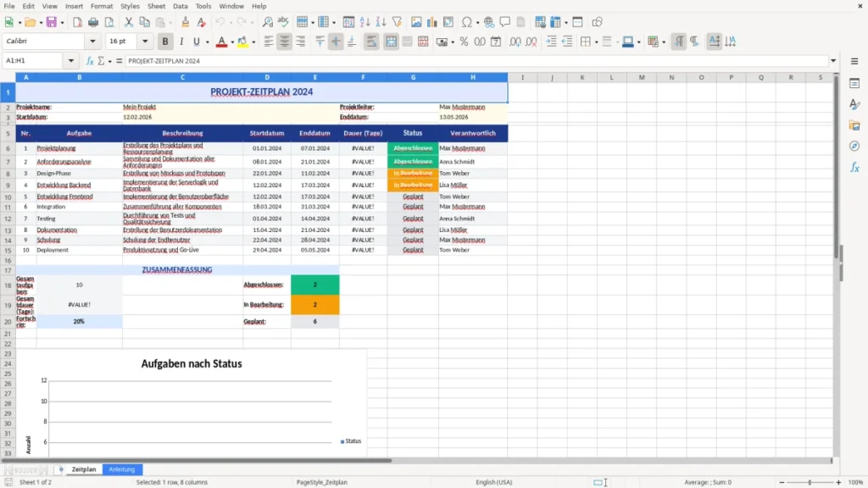Select the Clone Formatting paintbrush
The width and height of the screenshot is (868, 488).
pos(186,22)
